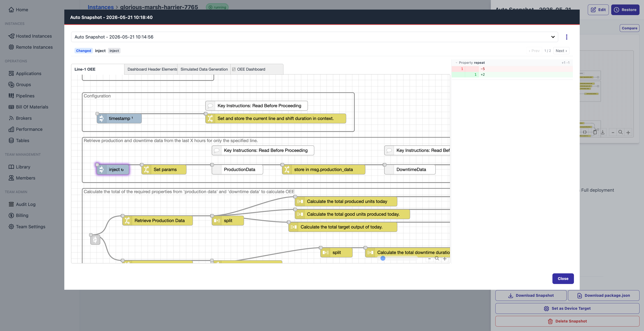Click Calculate the total produced units today icon
This screenshot has height=331, width=644.
pyautogui.click(x=300, y=201)
